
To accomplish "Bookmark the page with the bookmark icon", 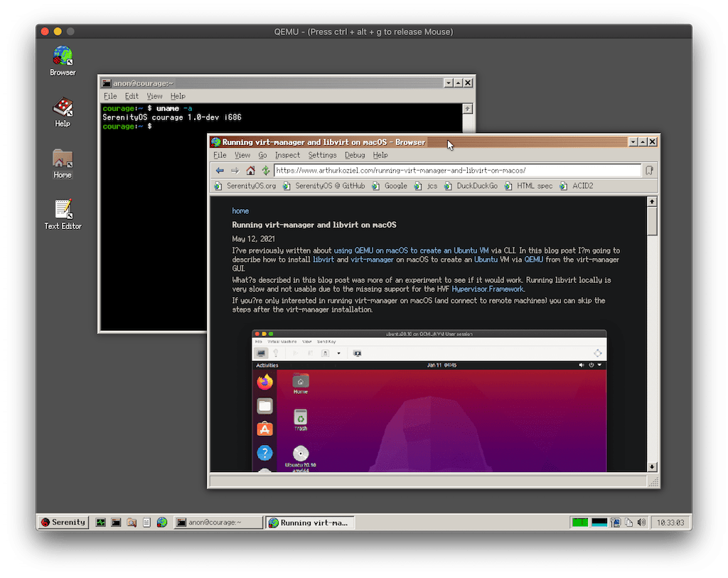I will [x=650, y=171].
